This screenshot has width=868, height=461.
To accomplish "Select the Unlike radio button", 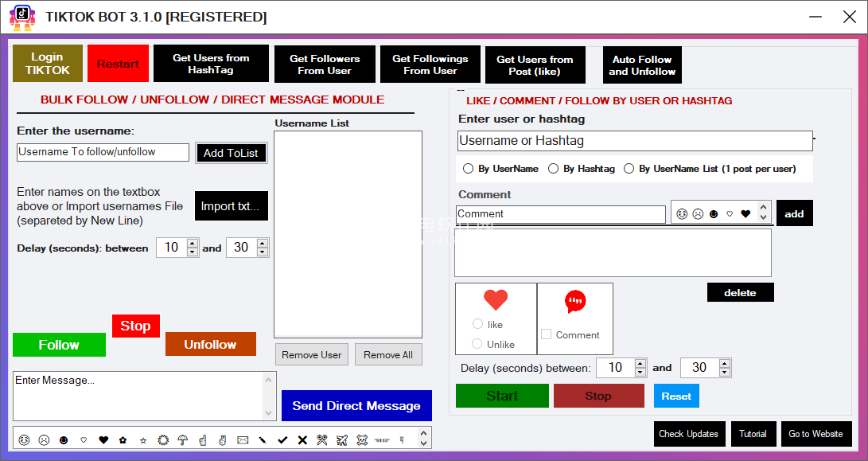I will (x=477, y=343).
